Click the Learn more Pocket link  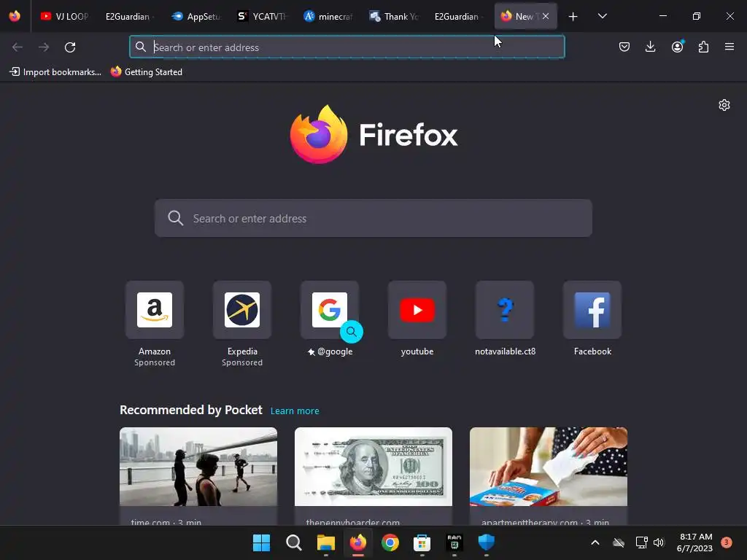[295, 411]
